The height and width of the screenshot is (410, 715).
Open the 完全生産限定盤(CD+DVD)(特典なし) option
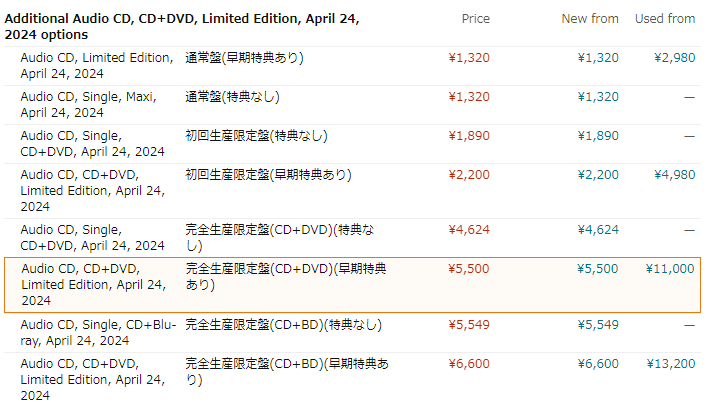tap(352, 238)
